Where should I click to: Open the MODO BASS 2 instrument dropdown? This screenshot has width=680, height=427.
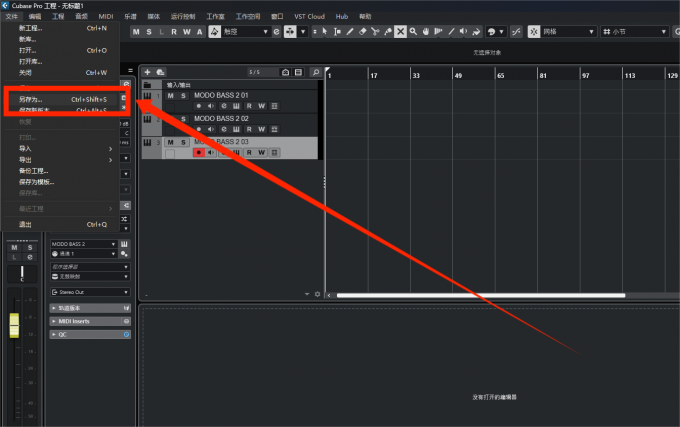coord(84,244)
